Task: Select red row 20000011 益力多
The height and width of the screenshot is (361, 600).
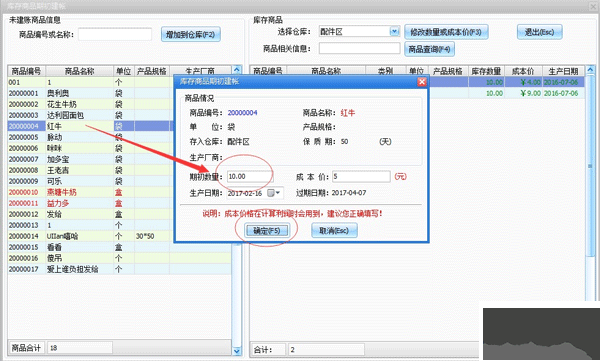Action: coord(119,203)
